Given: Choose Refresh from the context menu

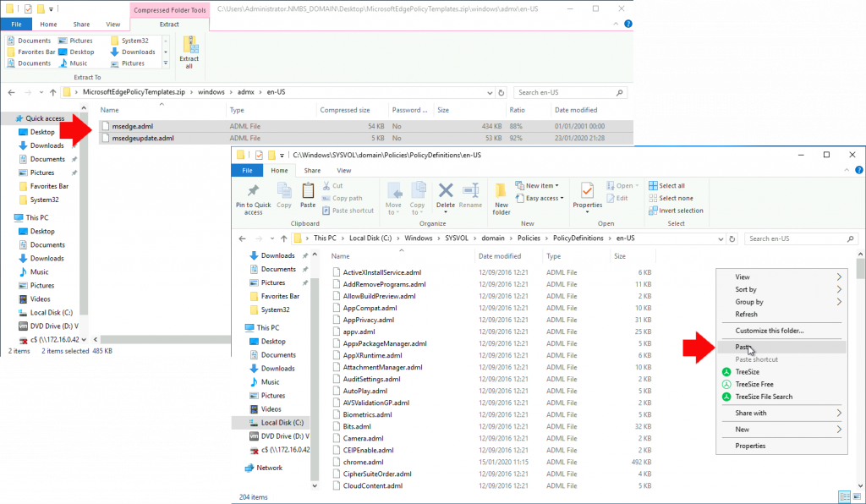Looking at the screenshot, I should 781,314.
